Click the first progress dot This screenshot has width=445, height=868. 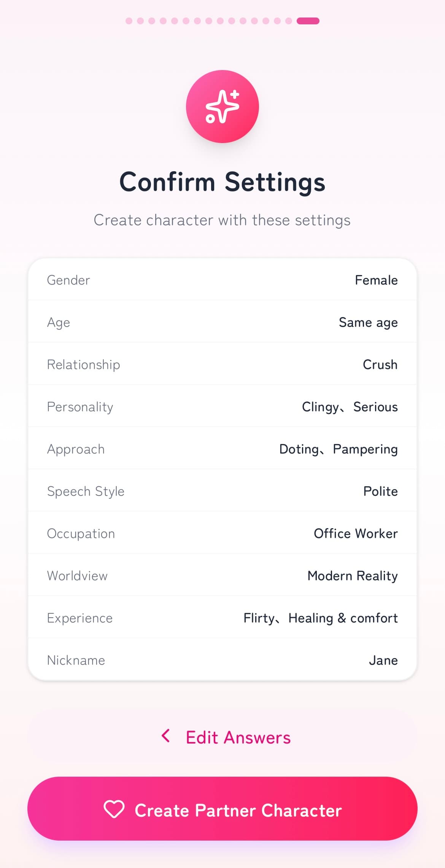pos(129,21)
